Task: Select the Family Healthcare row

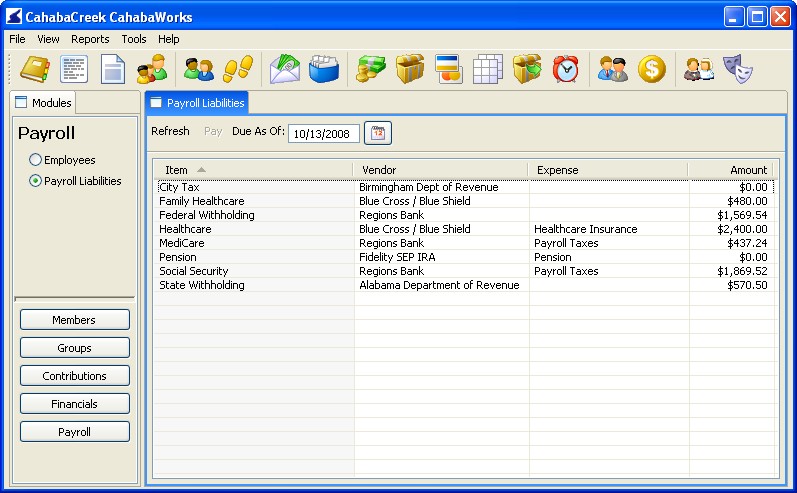Action: click(465, 201)
